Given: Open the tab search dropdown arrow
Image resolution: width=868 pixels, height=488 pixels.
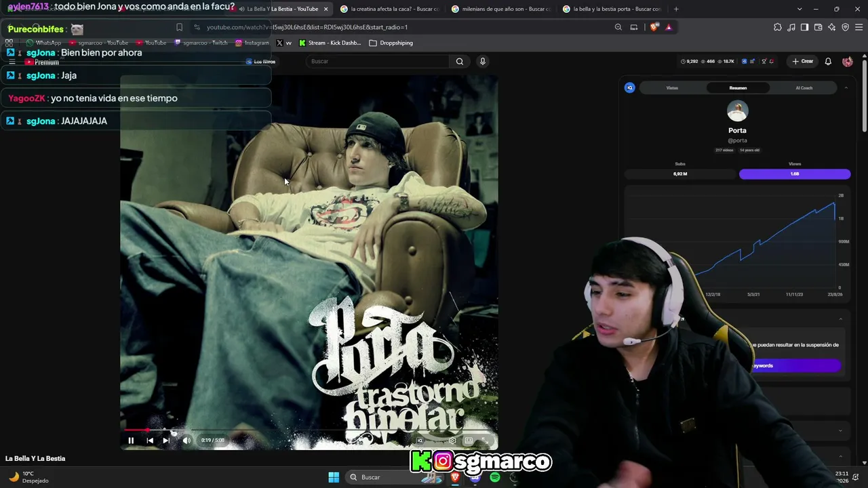Looking at the screenshot, I should click(800, 9).
